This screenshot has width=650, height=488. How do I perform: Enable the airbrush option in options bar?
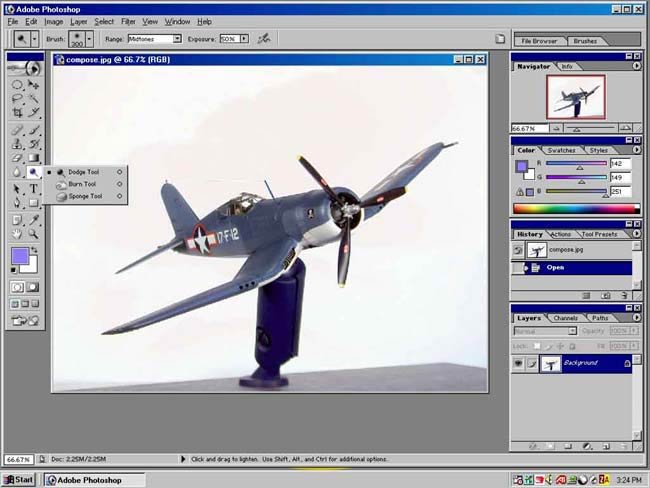pyautogui.click(x=264, y=38)
